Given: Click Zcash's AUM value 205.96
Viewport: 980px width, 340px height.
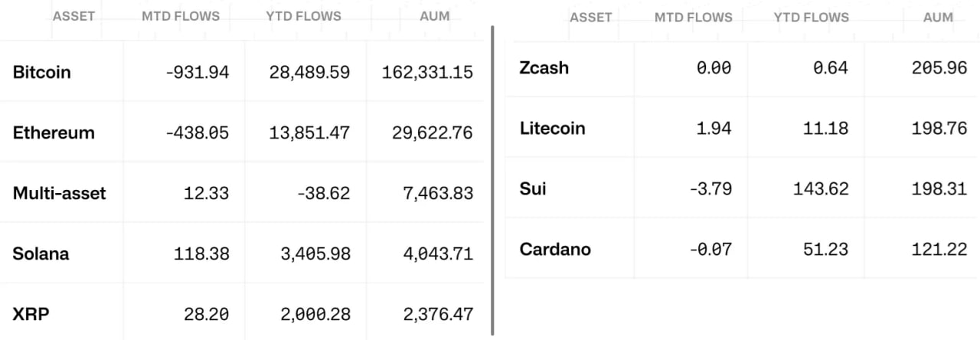Looking at the screenshot, I should [x=939, y=67].
